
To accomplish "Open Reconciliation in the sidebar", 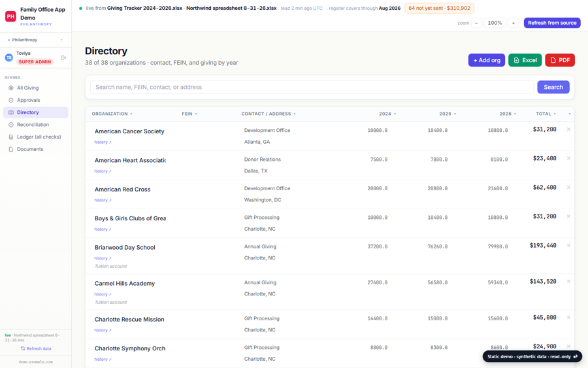I will point(36,125).
